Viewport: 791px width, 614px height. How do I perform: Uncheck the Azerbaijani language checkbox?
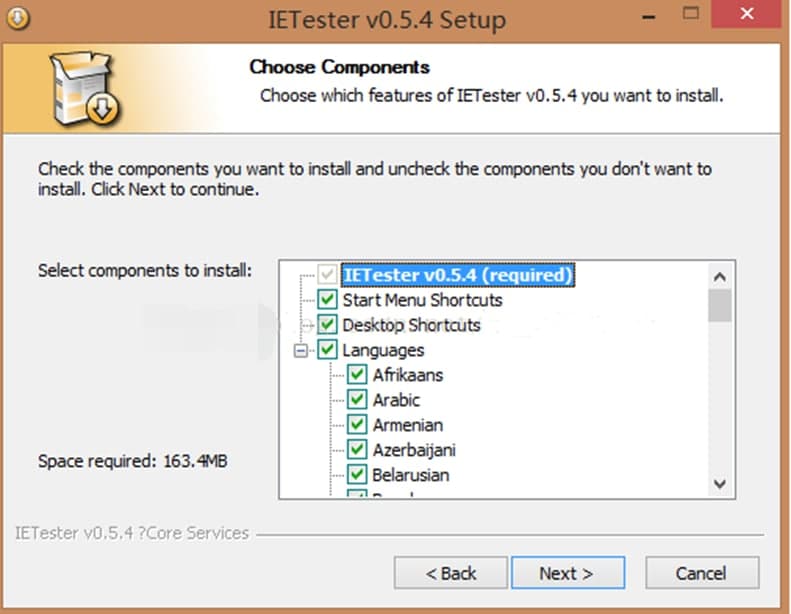point(357,449)
